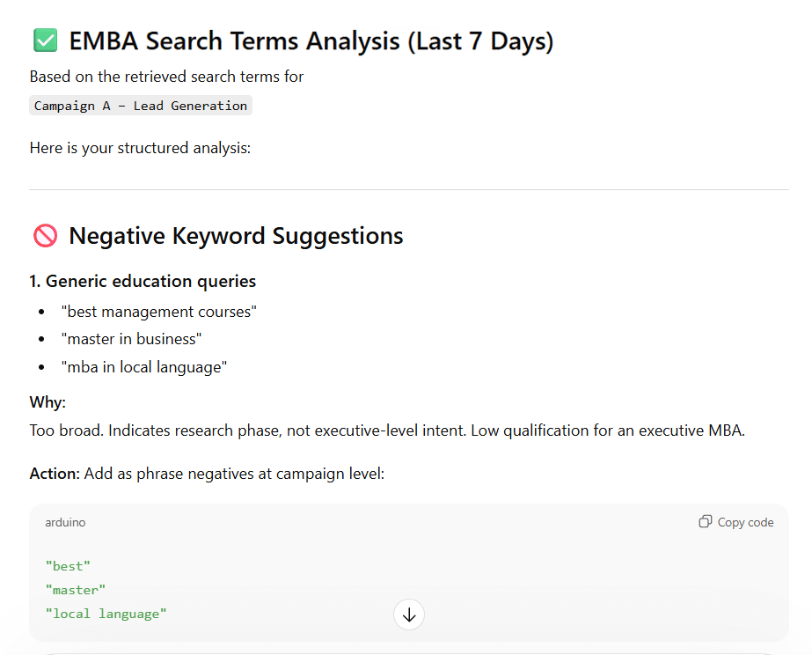Select the Campaign A – Lead Generation code chip
Image resolution: width=812 pixels, height=655 pixels.
(x=140, y=105)
